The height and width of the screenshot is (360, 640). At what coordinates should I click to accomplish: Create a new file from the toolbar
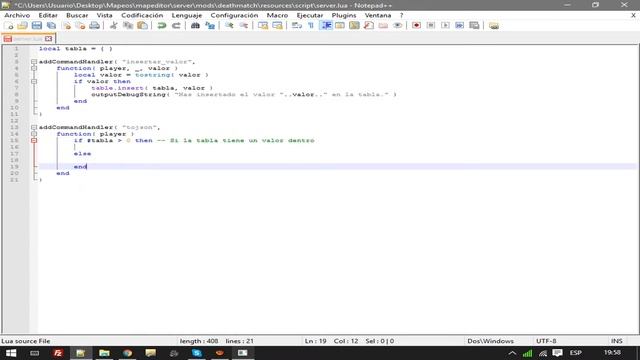coord(9,26)
